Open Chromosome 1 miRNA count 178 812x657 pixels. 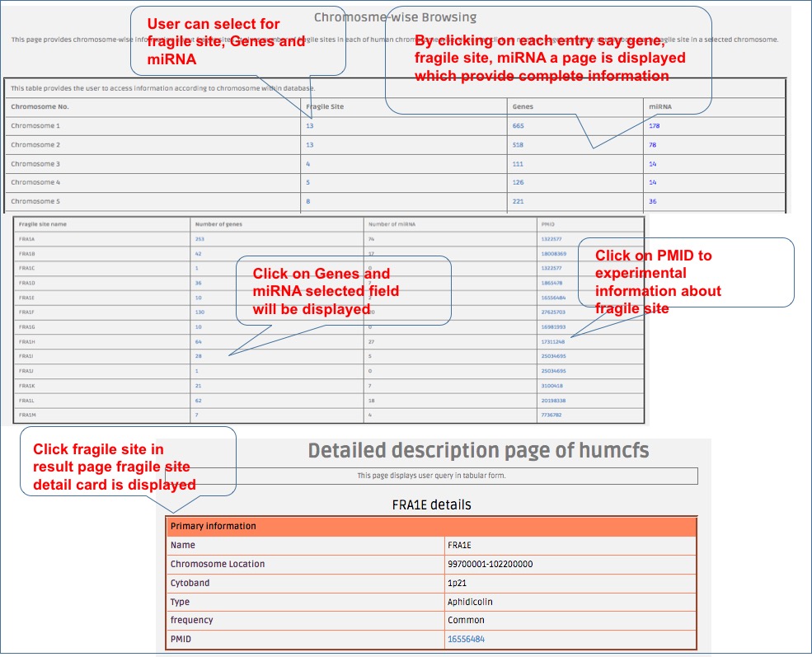click(654, 126)
